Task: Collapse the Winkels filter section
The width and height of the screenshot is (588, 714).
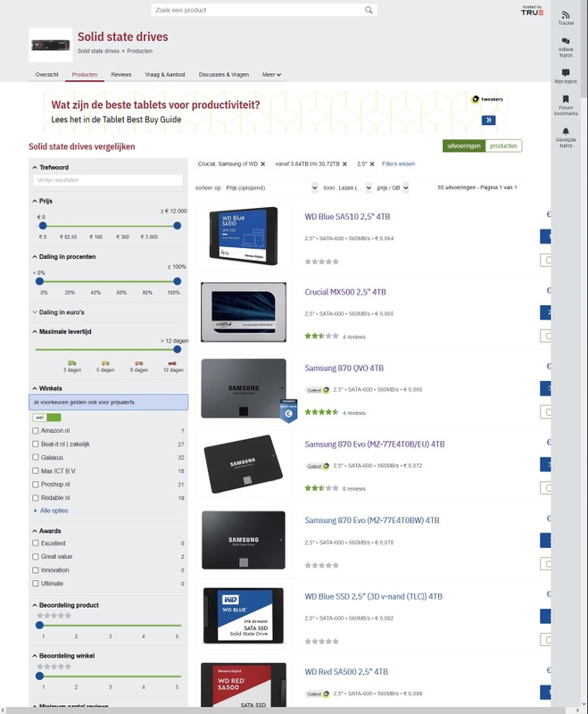Action: point(47,388)
